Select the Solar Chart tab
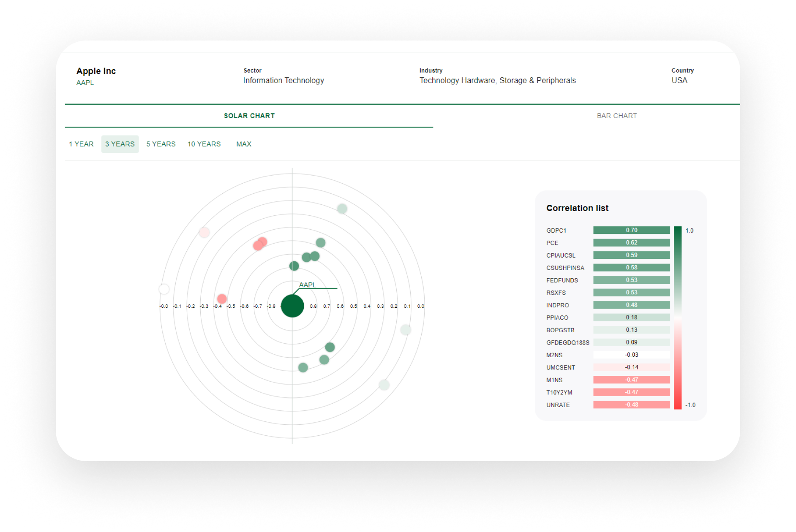Screen dimensions: 796x532 click(249, 116)
